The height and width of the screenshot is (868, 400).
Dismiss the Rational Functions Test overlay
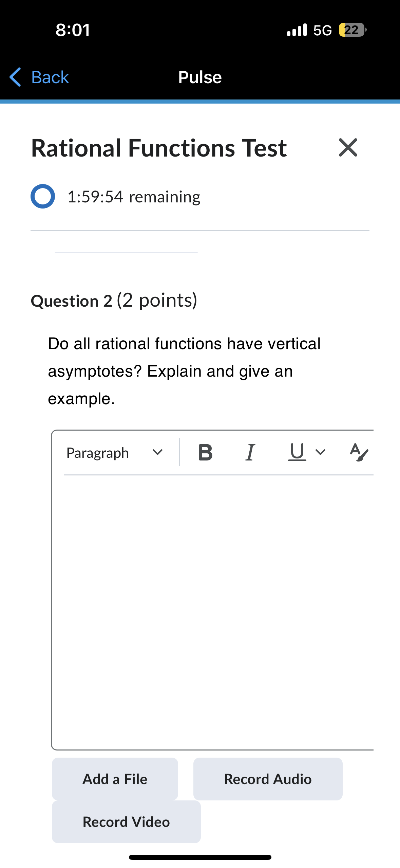point(348,147)
